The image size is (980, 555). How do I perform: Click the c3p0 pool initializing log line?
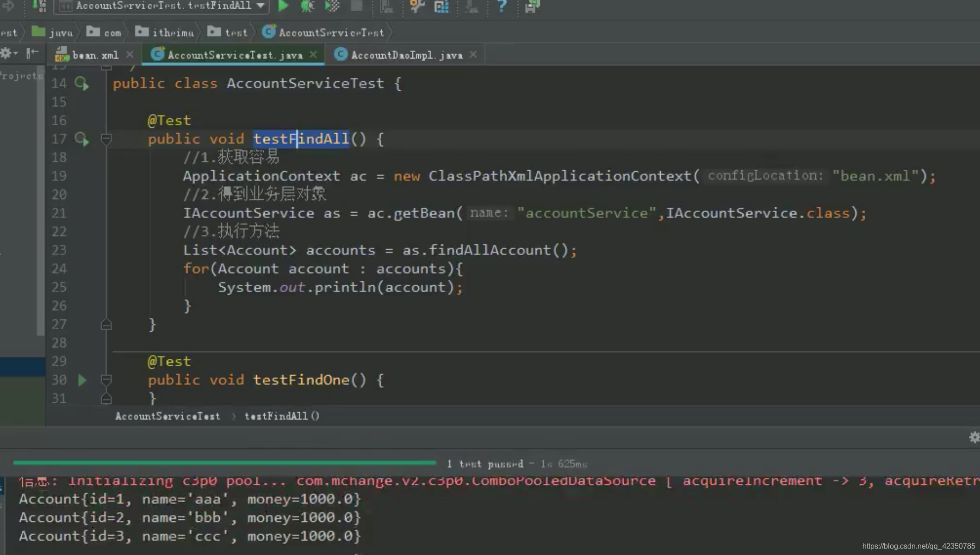499,481
